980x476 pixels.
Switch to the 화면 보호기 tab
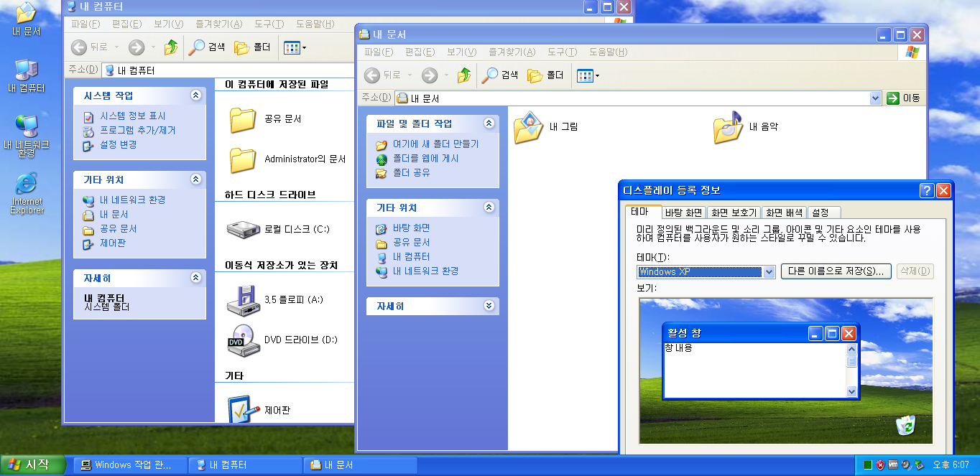pyautogui.click(x=733, y=213)
